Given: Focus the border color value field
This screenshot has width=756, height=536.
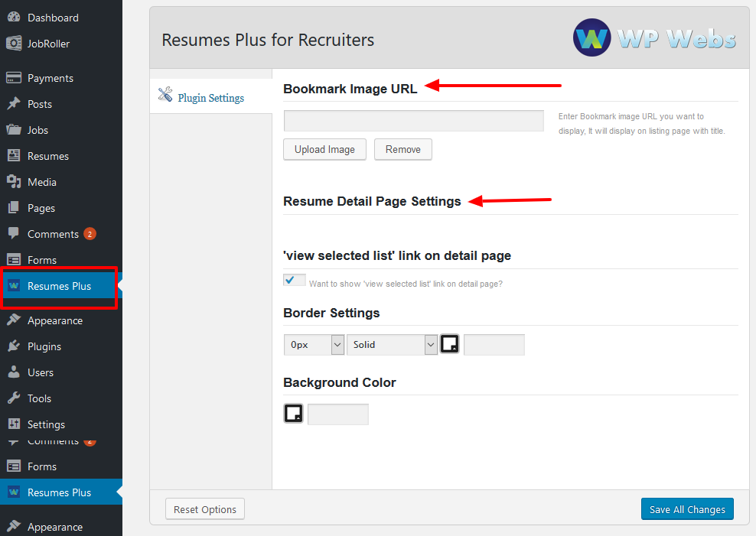Looking at the screenshot, I should [x=494, y=345].
